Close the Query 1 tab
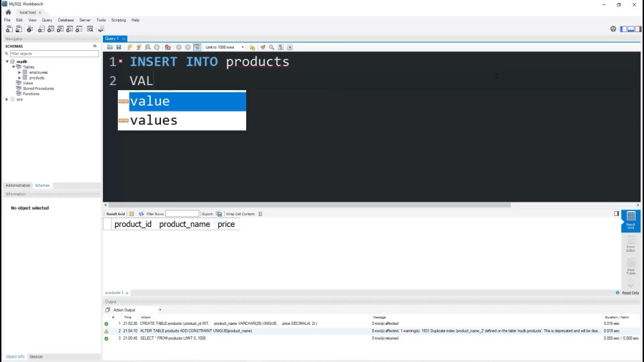The image size is (644, 362). [124, 39]
